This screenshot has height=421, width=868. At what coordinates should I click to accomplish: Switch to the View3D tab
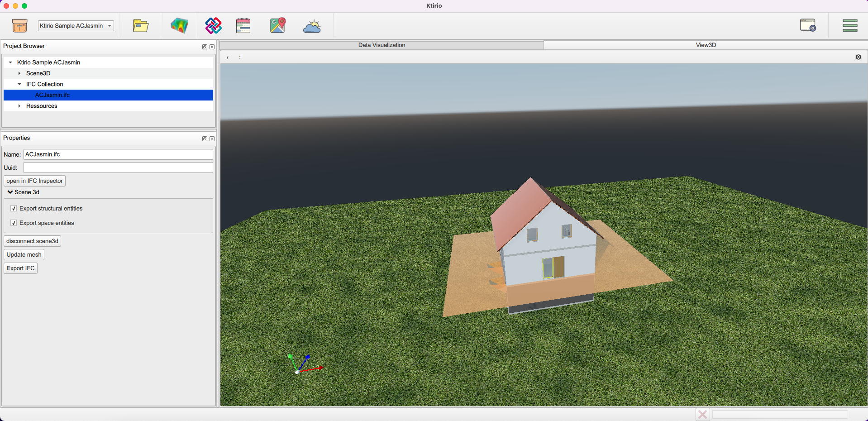706,45
